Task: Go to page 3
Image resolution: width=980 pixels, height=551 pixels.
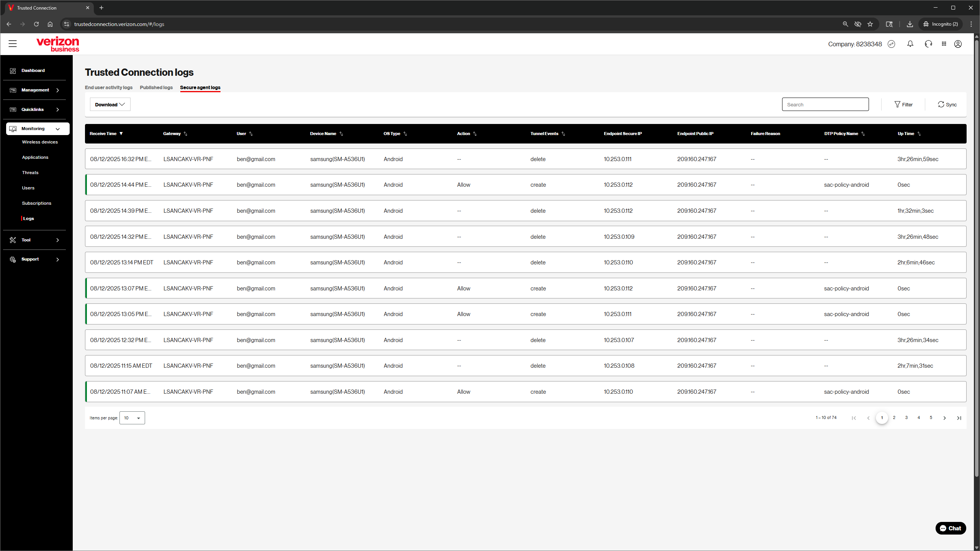Action: [x=906, y=418]
